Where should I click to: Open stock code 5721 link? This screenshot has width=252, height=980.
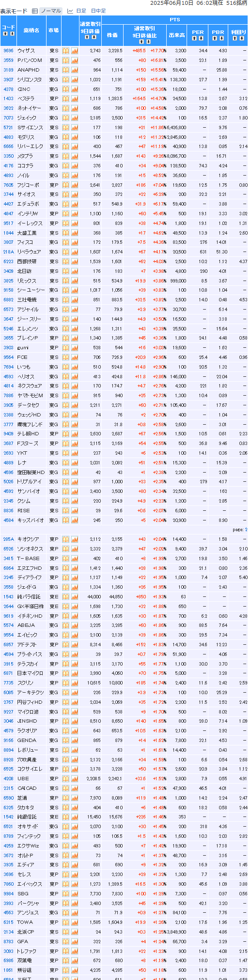coord(8,127)
